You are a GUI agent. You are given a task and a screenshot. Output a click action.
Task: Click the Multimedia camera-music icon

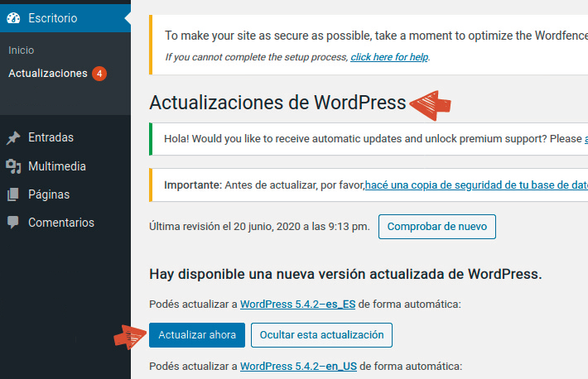click(x=13, y=166)
